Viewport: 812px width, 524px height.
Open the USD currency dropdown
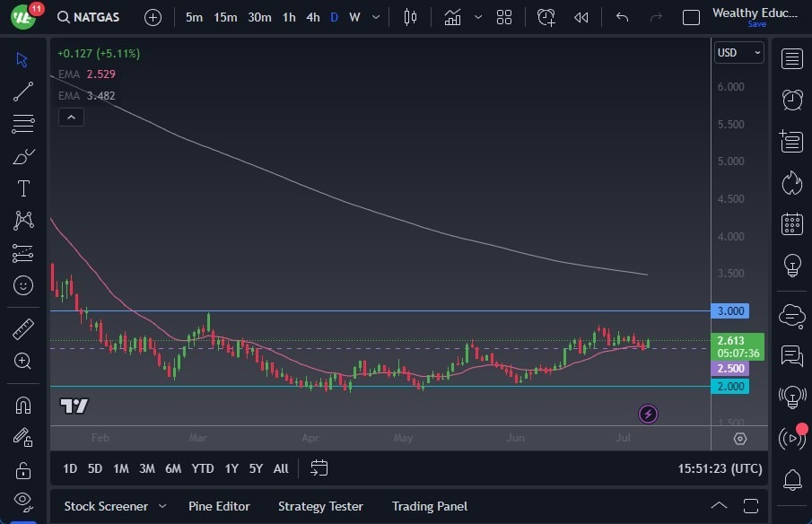point(739,53)
